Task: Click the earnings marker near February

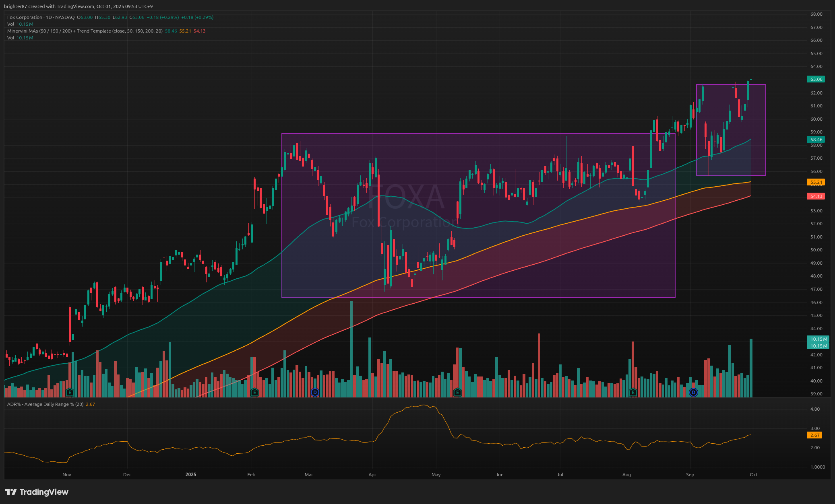Action: 254,392
